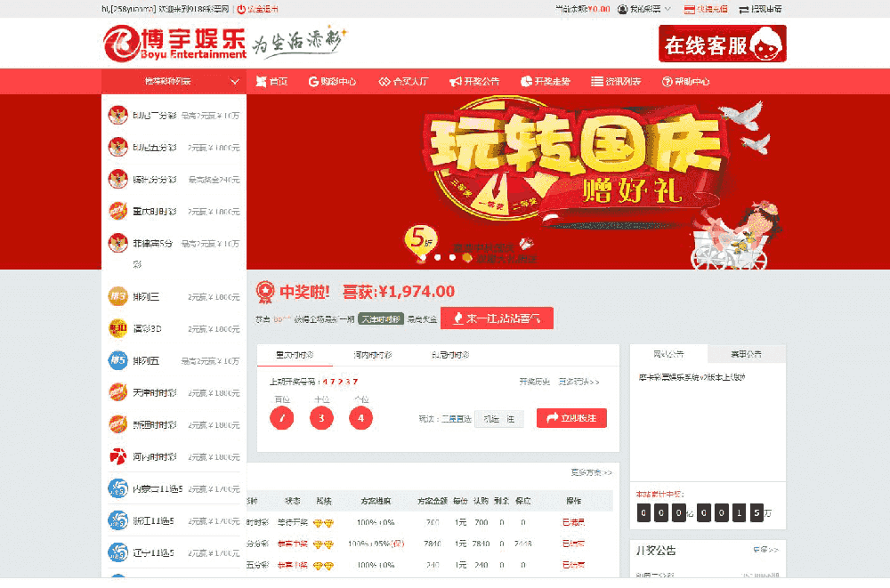Click the 提现申请 withdrawal link
Viewport: 890px width, 588px height.
[x=760, y=9]
